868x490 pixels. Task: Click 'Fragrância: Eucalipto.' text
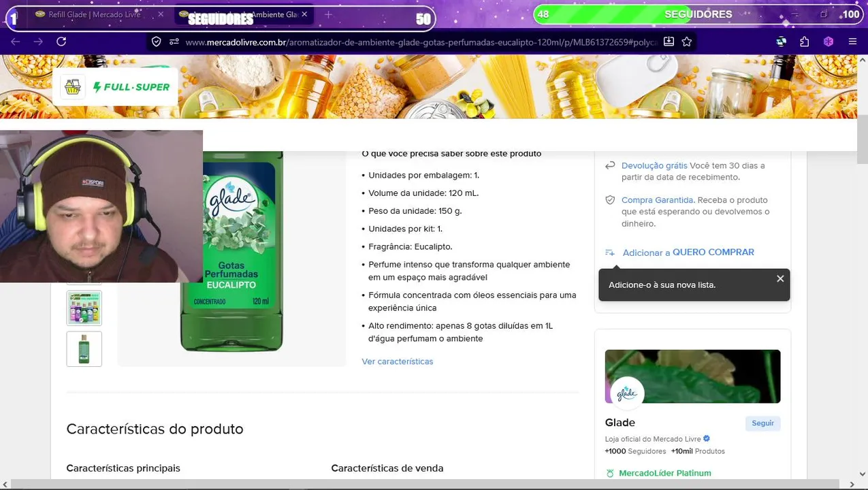click(411, 246)
